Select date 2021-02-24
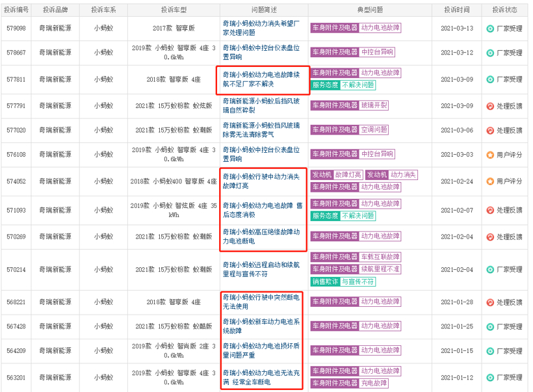 coord(457,181)
